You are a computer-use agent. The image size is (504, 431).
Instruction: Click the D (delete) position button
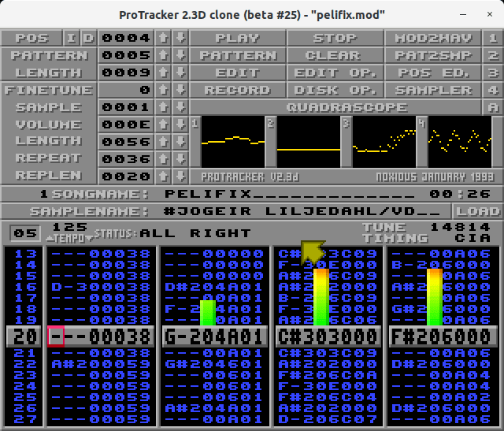pyautogui.click(x=88, y=38)
